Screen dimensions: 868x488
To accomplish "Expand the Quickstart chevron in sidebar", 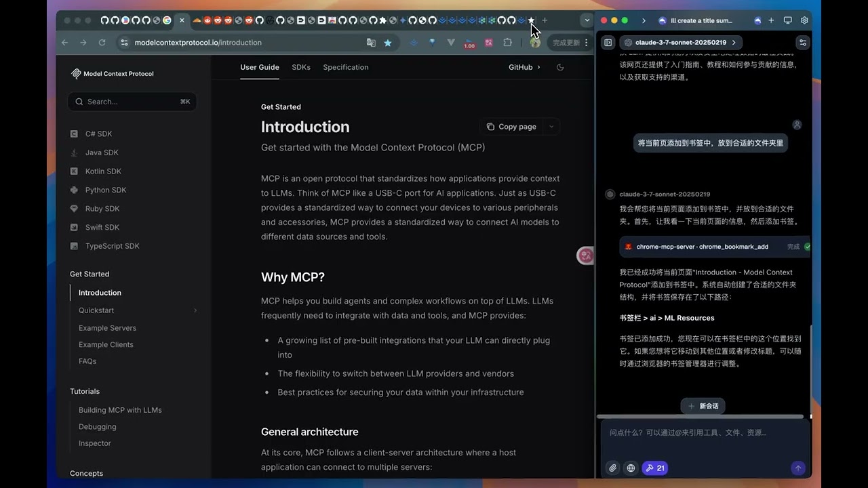I will point(195,310).
